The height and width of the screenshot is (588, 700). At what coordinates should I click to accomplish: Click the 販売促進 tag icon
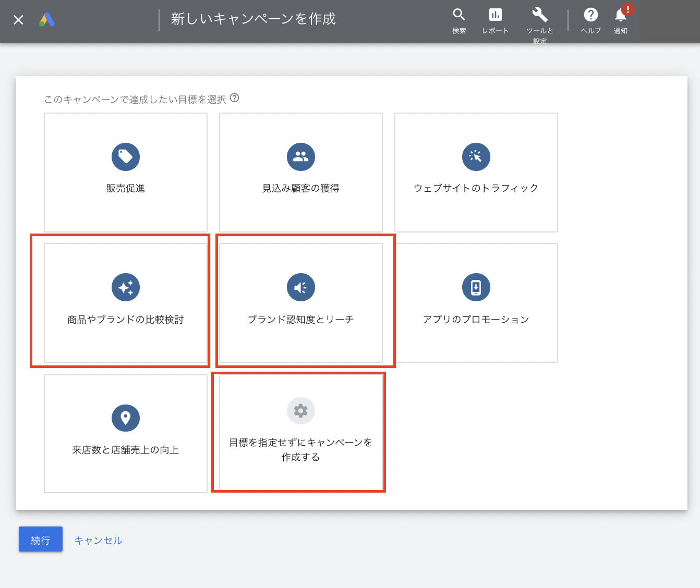(126, 157)
